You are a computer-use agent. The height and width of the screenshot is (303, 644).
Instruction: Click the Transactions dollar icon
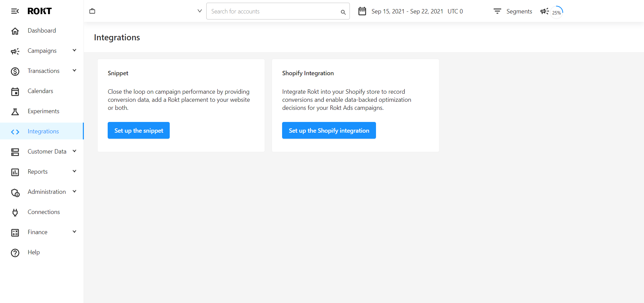(x=15, y=71)
